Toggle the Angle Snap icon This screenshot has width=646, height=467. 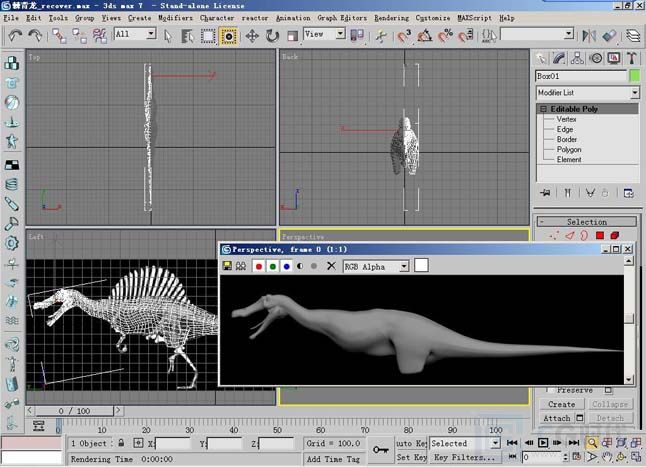424,36
